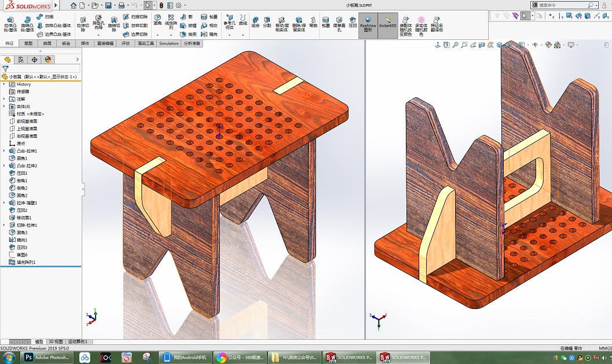This screenshot has width=612, height=364.
Task: Open the FeatureManager design tree tab
Action: point(8,60)
